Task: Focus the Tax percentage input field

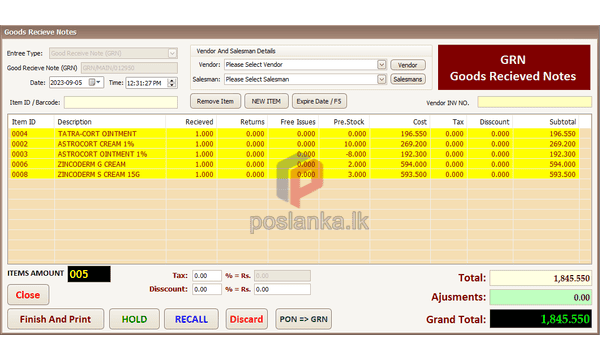Action: coord(207,275)
